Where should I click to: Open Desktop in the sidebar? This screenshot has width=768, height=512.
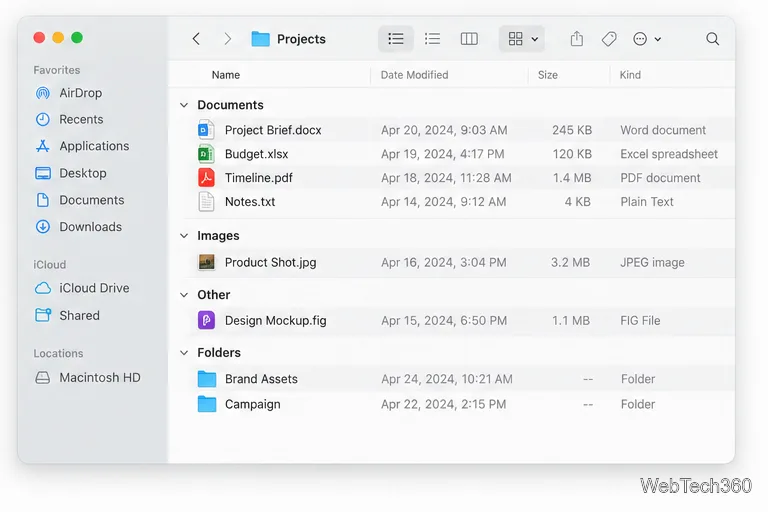(83, 173)
